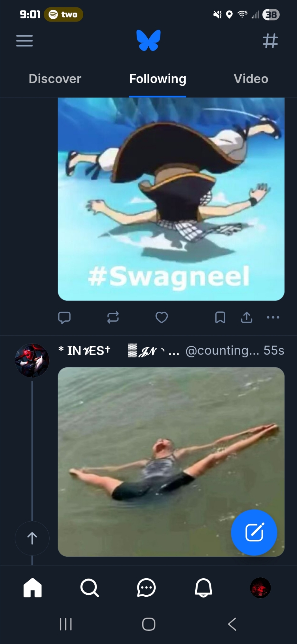This screenshot has width=297, height=644.
Task: Reply to the Swagneel post
Action: pos(64,317)
